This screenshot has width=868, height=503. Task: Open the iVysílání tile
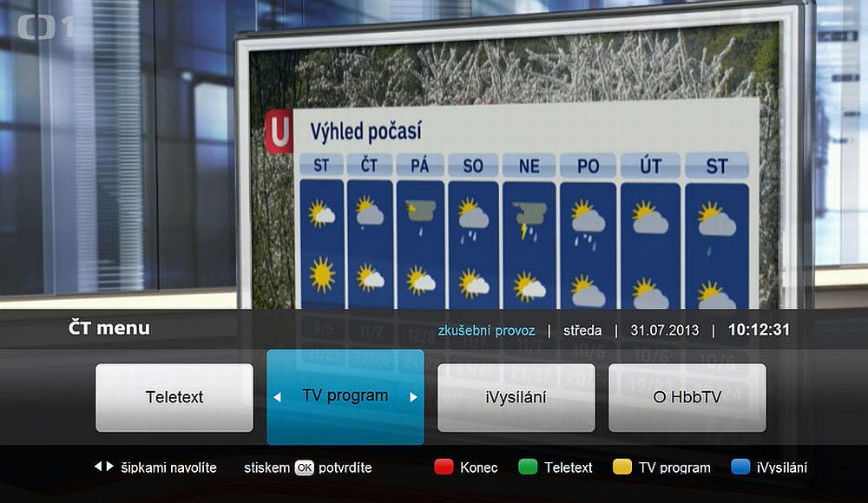pos(517,395)
